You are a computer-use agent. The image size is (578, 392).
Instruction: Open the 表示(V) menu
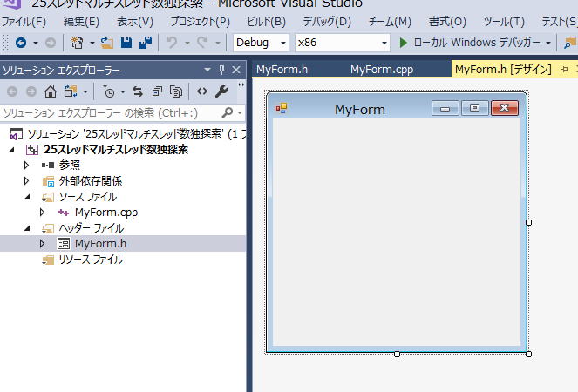pos(135,22)
